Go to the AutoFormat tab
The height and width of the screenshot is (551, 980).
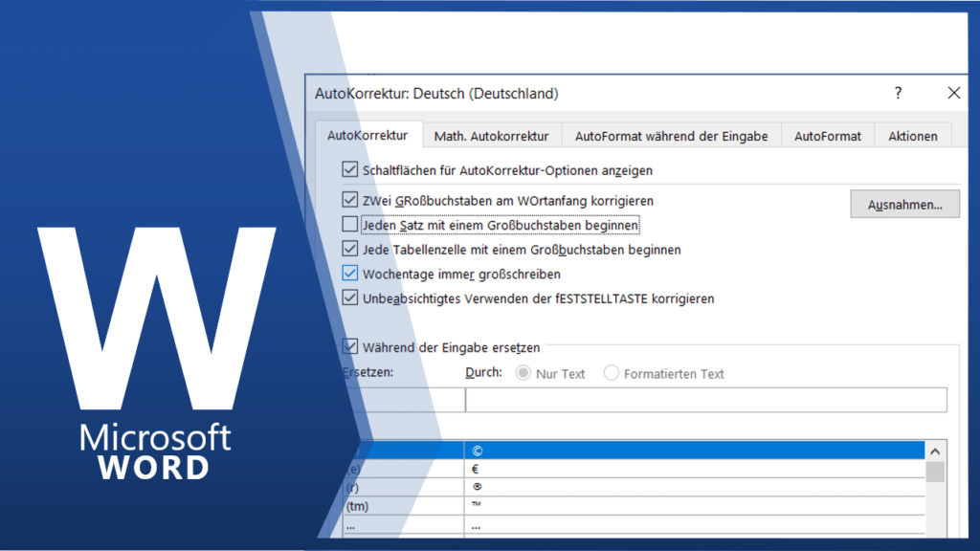[828, 136]
